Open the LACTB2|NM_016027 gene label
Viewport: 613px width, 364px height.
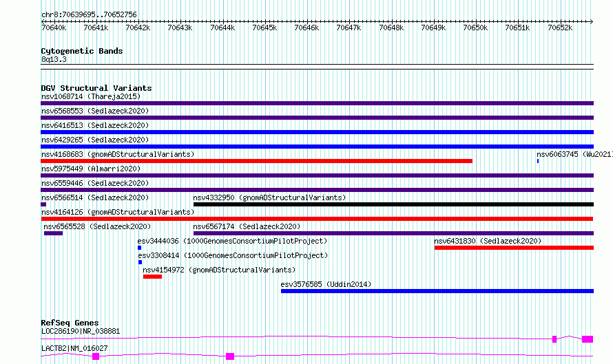coord(74,348)
